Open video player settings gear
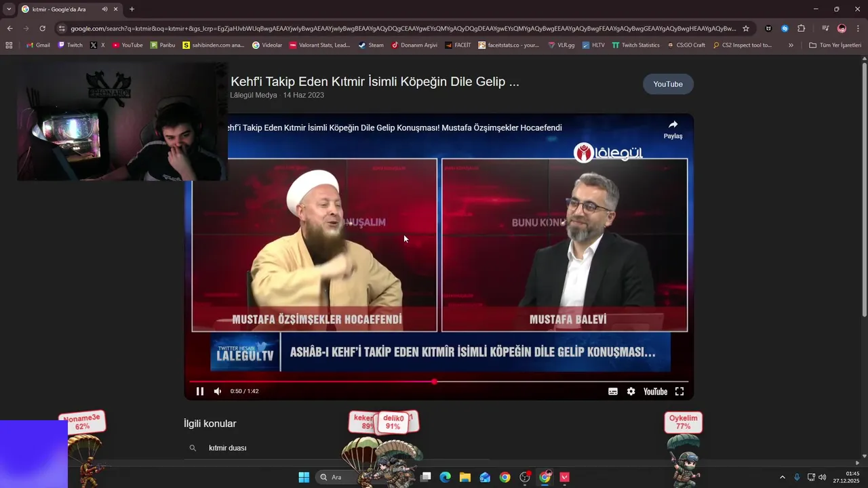This screenshot has height=488, width=868. [x=631, y=391]
